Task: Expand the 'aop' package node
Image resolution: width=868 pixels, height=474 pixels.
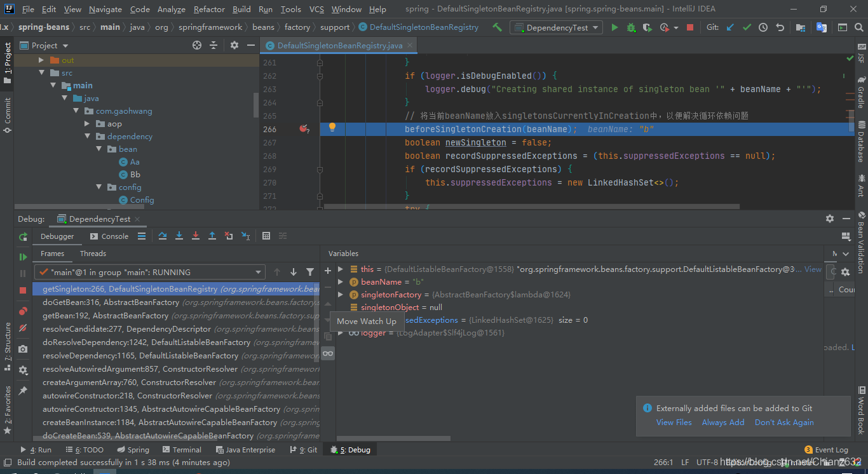Action: coord(88,124)
